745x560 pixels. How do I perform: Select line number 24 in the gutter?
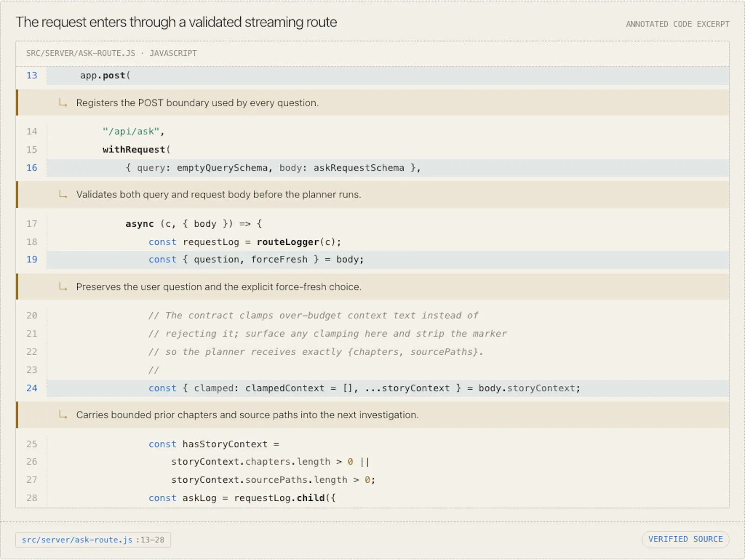coord(32,388)
